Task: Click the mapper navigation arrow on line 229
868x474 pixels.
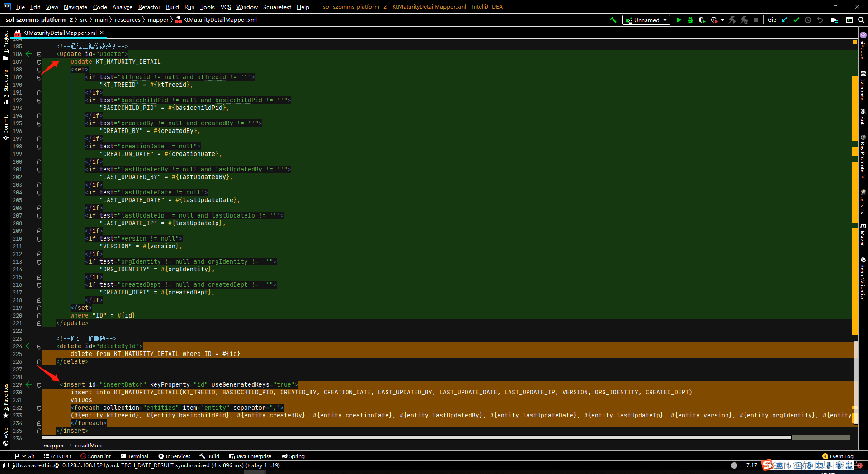Action: 28,384
